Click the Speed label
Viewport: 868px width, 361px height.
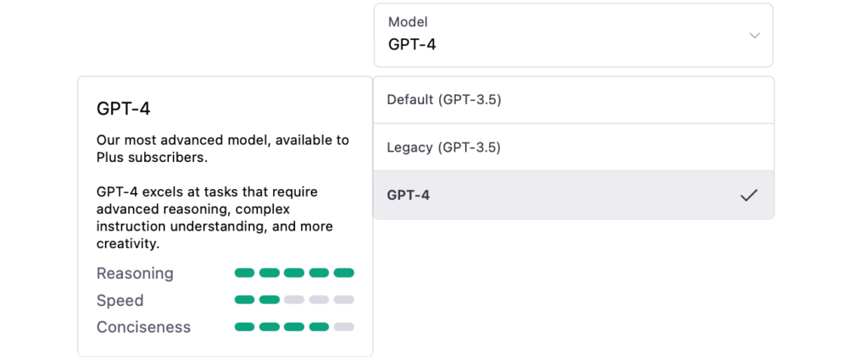(x=120, y=301)
